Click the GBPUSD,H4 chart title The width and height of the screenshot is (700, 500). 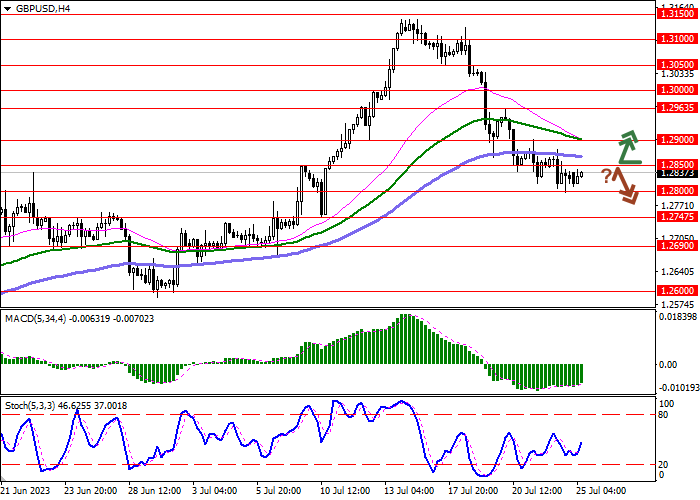point(43,8)
